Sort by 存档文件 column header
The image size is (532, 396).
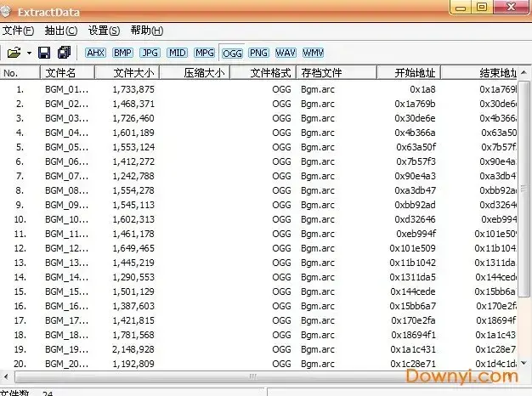pos(337,72)
